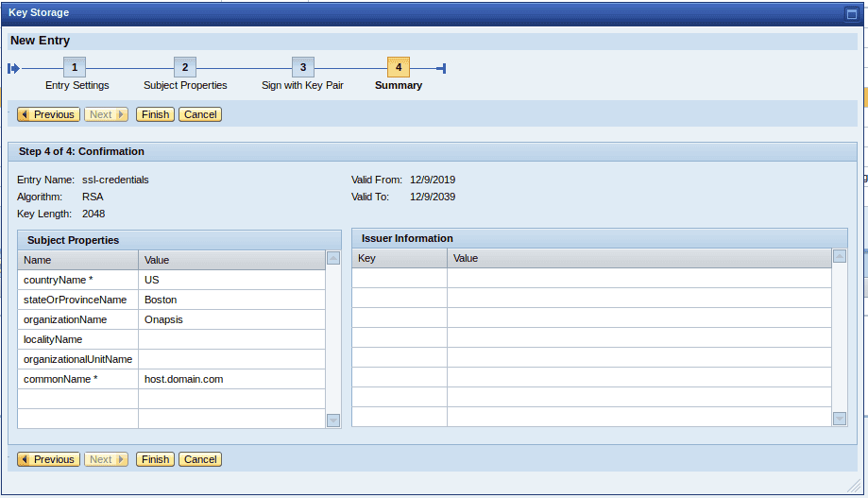Go to step 1 Entry Settings
The height and width of the screenshot is (498, 868).
75,68
